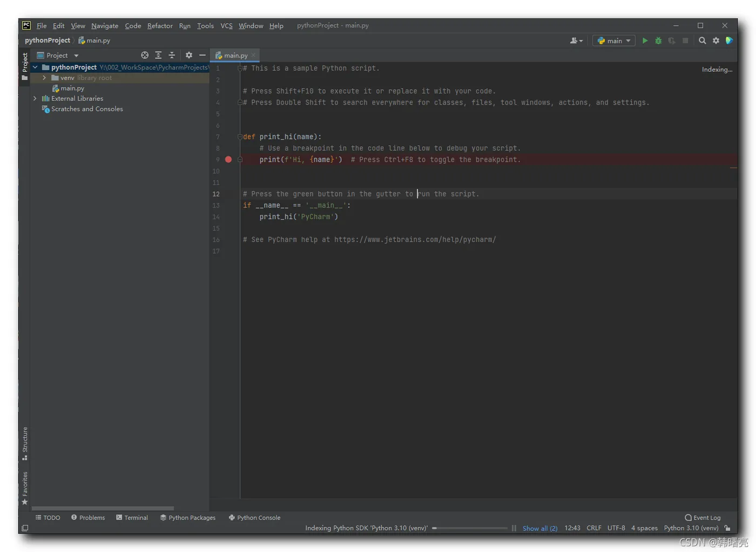Screen dimensions: 756x552
Task: Click the indexing progress bar
Action: [470, 528]
